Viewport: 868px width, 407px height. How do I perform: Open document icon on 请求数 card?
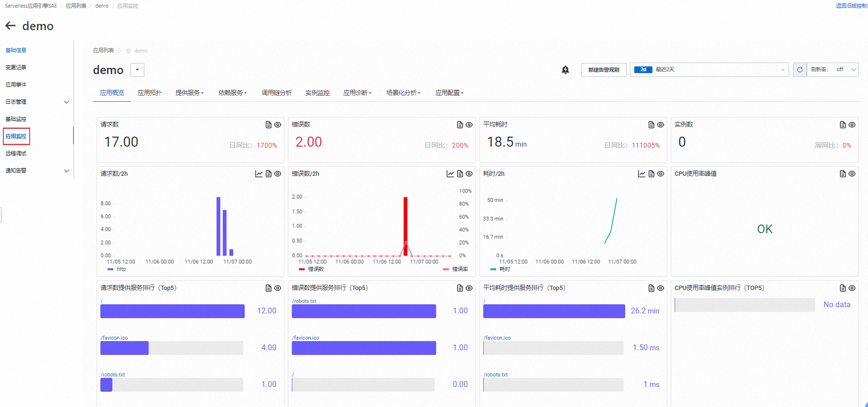269,125
